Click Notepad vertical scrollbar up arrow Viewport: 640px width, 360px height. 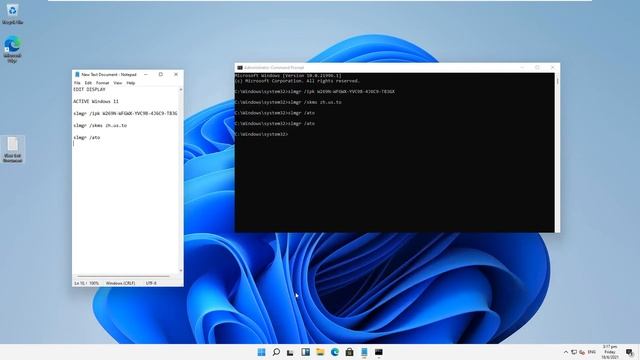point(181,89)
